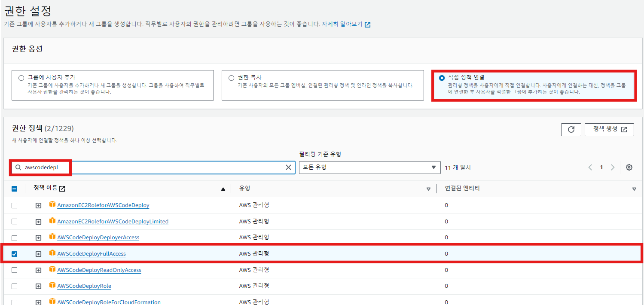644x305 pixels.
Task: Click external link icon beside 자세히 알아보기
Action: tap(367, 24)
